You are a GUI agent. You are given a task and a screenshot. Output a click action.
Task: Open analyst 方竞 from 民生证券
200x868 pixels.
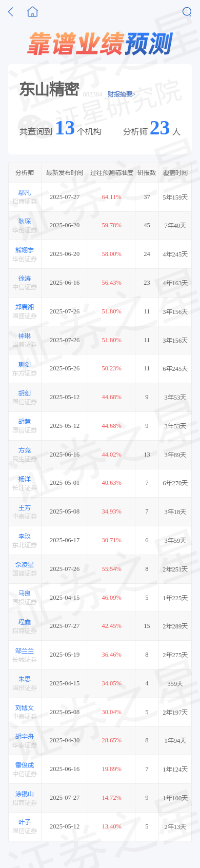[x=25, y=450]
